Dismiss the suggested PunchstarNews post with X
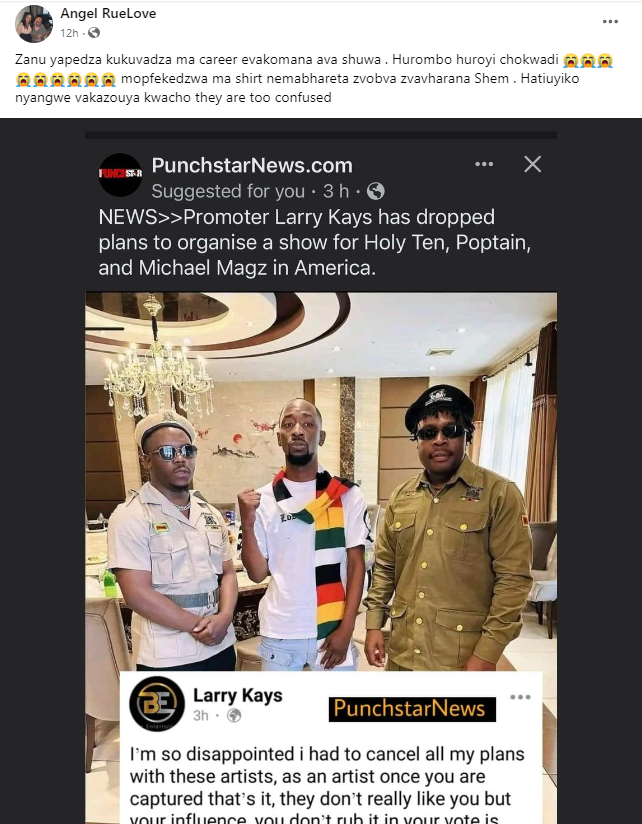Image resolution: width=642 pixels, height=824 pixels. [x=532, y=164]
